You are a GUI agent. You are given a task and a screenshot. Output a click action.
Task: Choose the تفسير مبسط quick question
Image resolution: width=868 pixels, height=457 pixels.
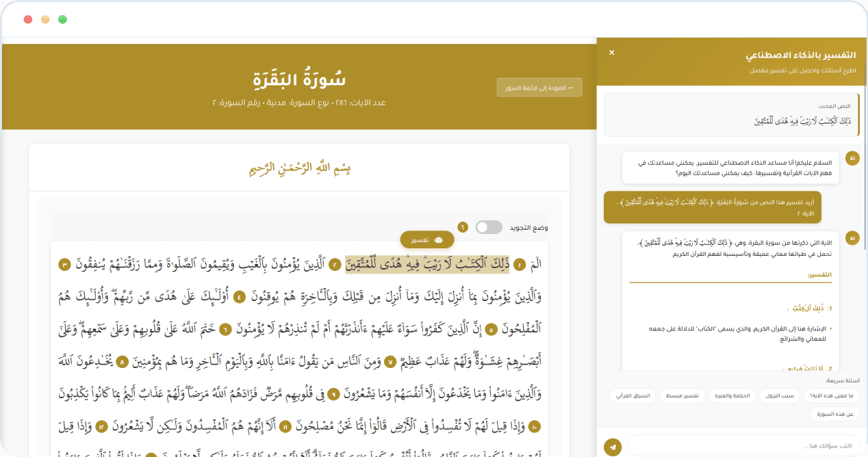(682, 395)
